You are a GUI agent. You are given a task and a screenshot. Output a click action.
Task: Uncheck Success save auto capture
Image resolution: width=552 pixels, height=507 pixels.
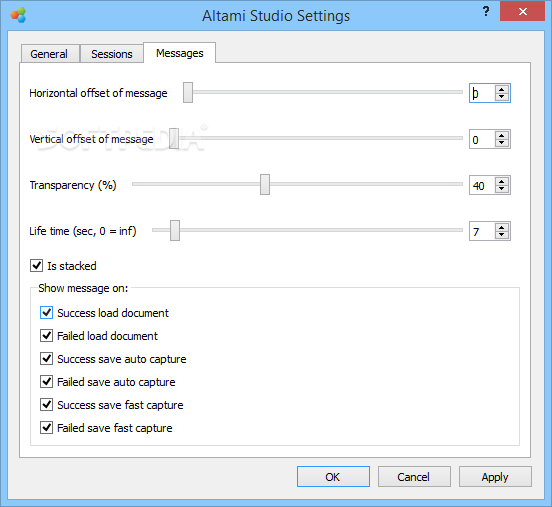tap(46, 359)
